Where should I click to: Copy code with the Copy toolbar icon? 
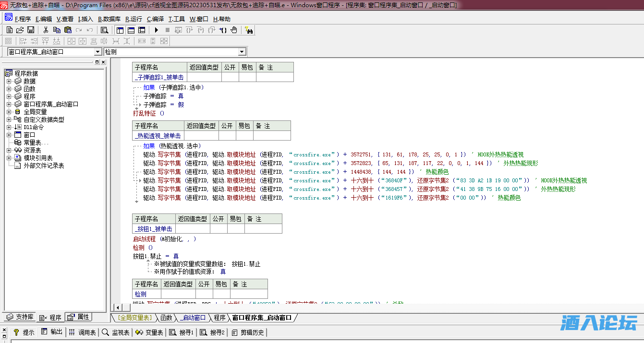tap(57, 30)
